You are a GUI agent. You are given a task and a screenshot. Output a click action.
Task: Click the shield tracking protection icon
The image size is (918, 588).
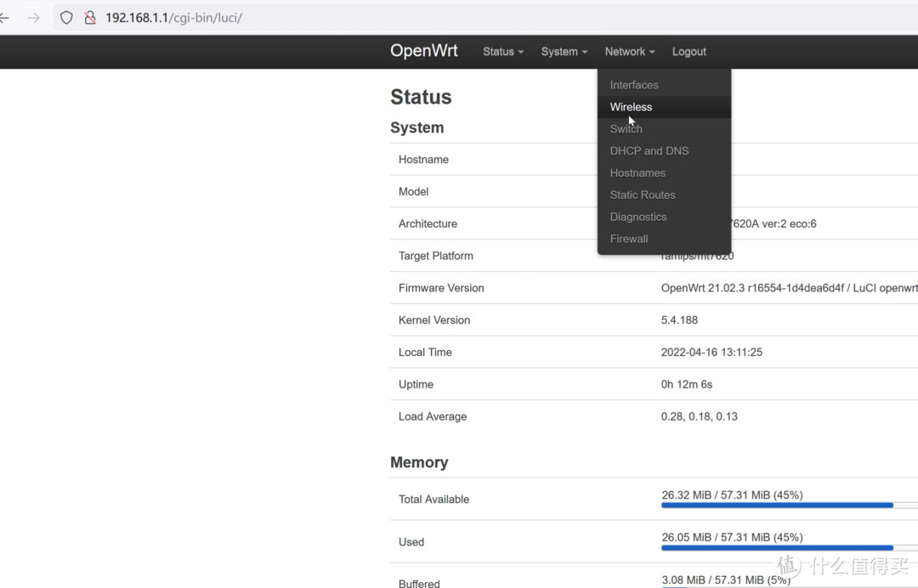pos(66,18)
